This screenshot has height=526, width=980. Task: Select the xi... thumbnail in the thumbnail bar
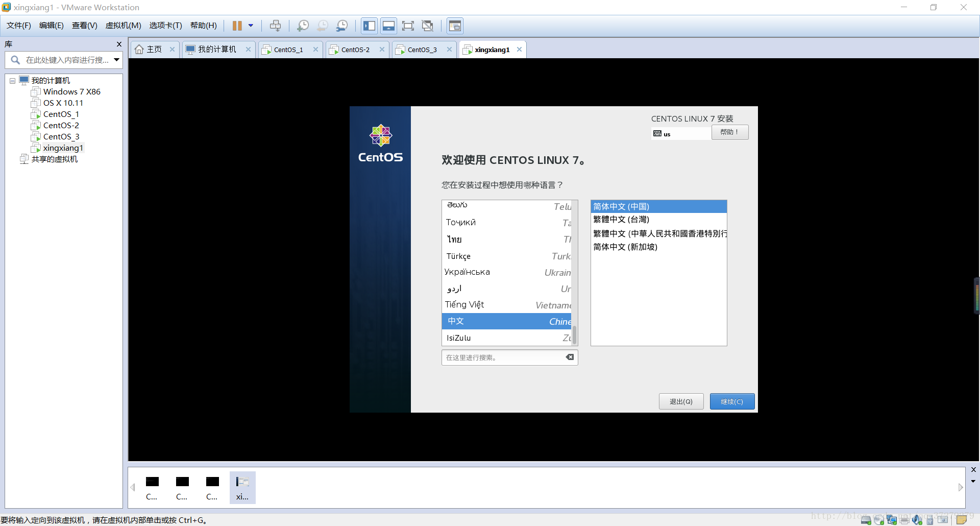click(x=242, y=488)
